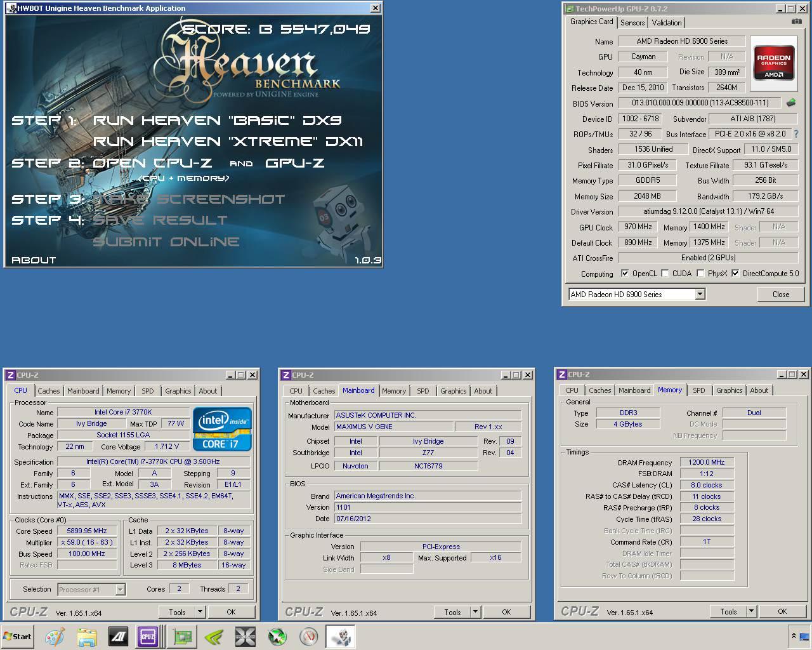Viewport: 812px width, 650px height.
Task: Open Windows Explorer from the taskbar
Action: (x=87, y=637)
